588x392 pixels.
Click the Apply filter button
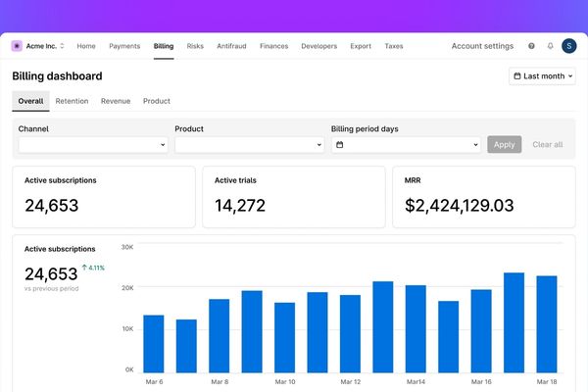click(505, 144)
